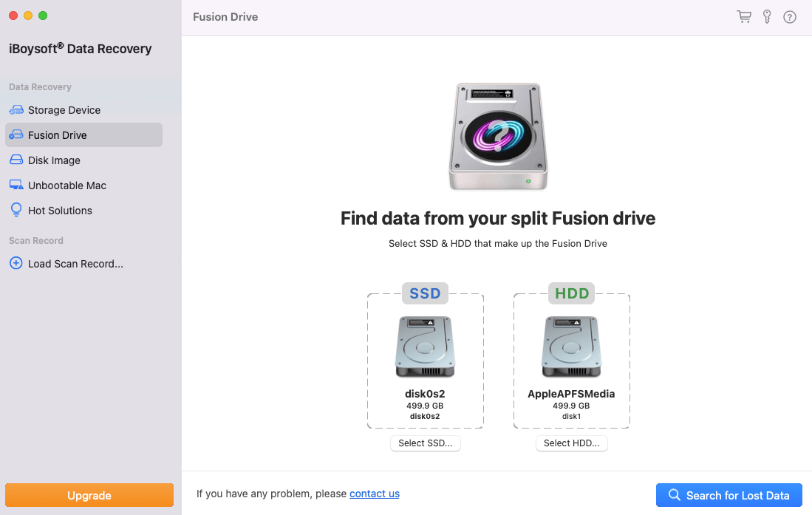Select the disk0s2 SSD drive thumbnail

click(425, 347)
